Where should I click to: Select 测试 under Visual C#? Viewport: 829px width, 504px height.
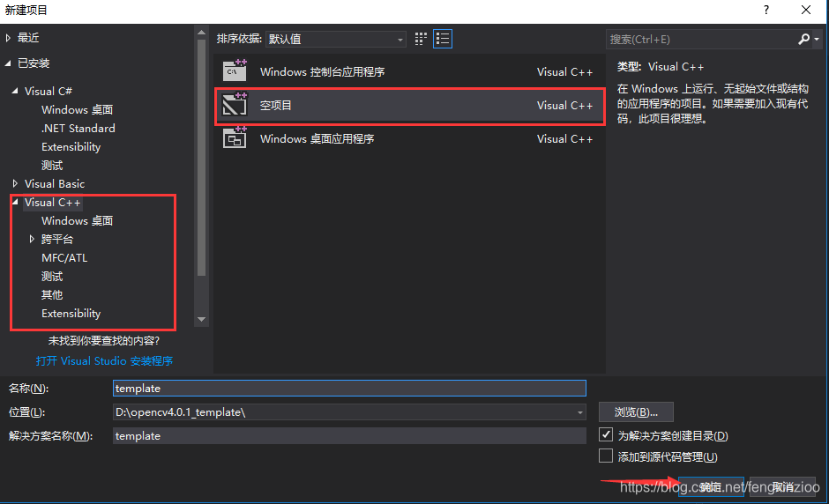(52, 166)
